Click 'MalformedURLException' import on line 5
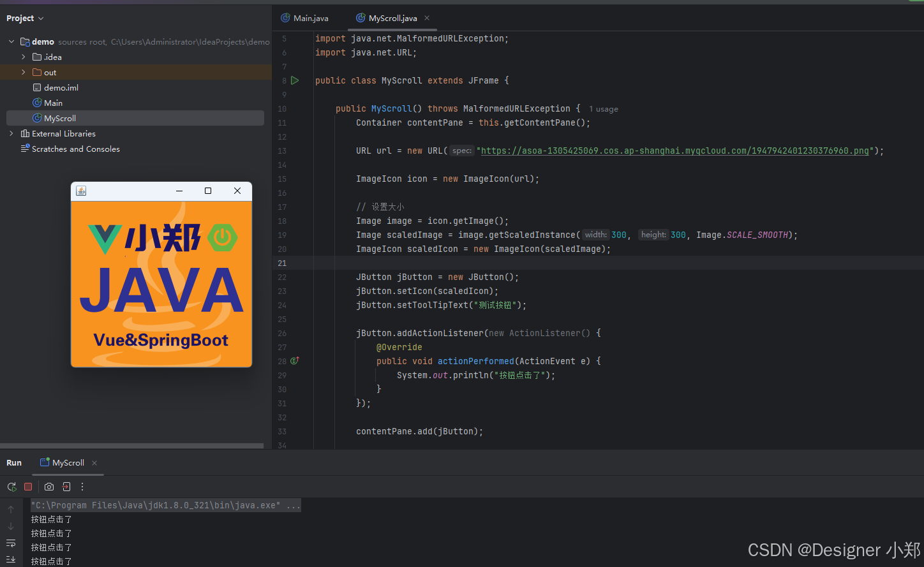Viewport: 924px width, 567px height. [450, 38]
